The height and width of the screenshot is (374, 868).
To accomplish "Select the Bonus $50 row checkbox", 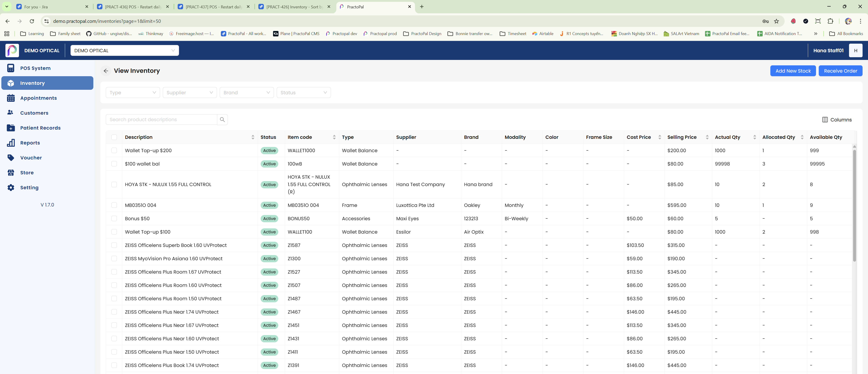I will point(114,219).
